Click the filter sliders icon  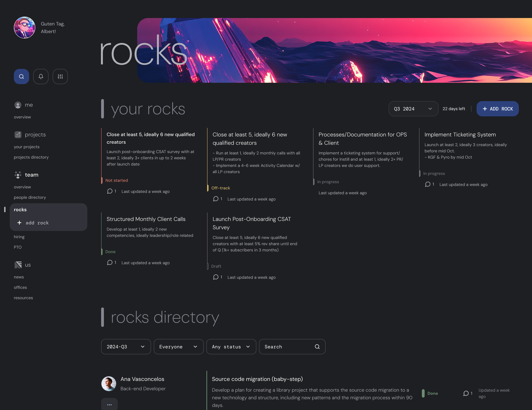click(60, 76)
